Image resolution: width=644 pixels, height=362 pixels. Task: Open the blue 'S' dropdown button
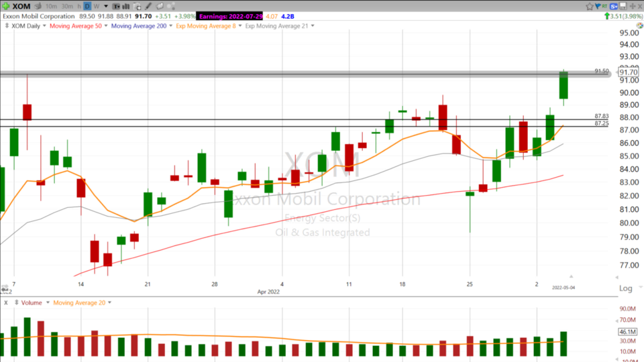(614, 6)
